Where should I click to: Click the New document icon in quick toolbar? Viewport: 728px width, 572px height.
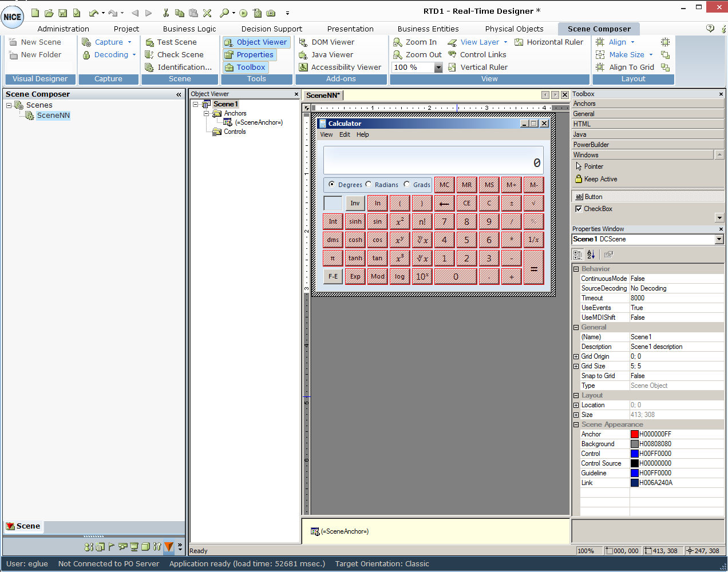pos(35,13)
